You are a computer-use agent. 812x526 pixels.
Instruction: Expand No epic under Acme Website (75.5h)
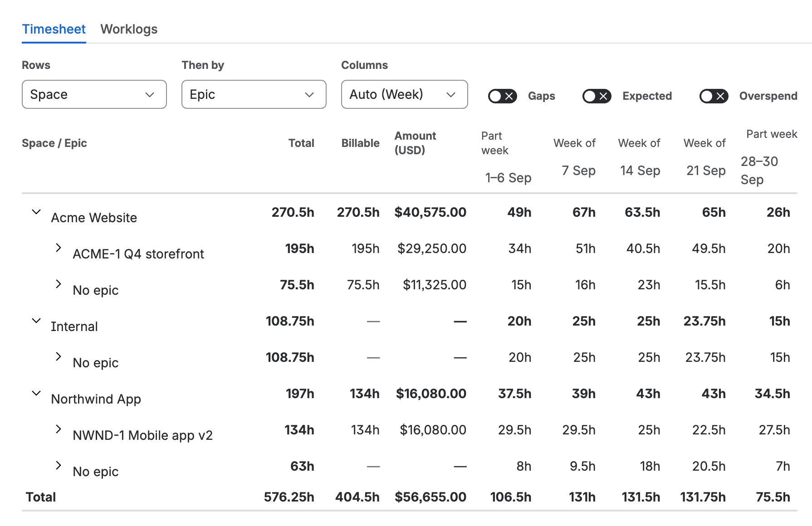tap(58, 284)
